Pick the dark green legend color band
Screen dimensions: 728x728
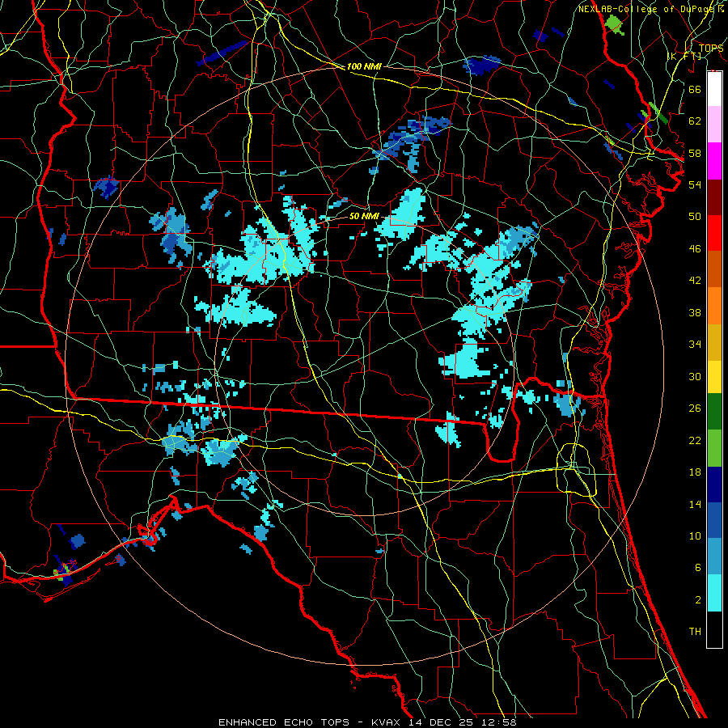tap(714, 412)
